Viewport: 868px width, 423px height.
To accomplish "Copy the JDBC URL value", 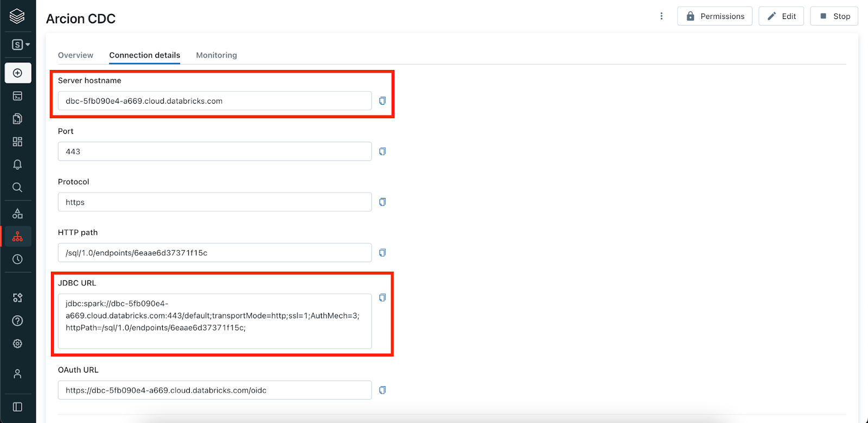I will click(382, 298).
